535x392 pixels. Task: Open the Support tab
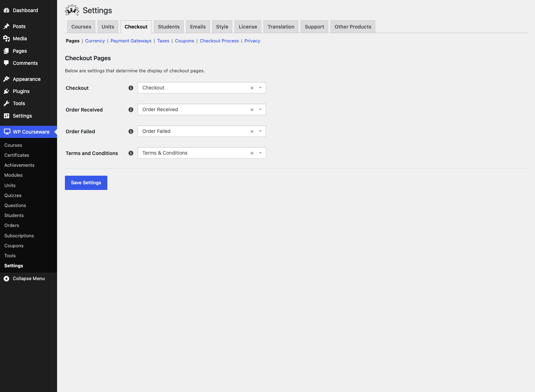tap(315, 27)
